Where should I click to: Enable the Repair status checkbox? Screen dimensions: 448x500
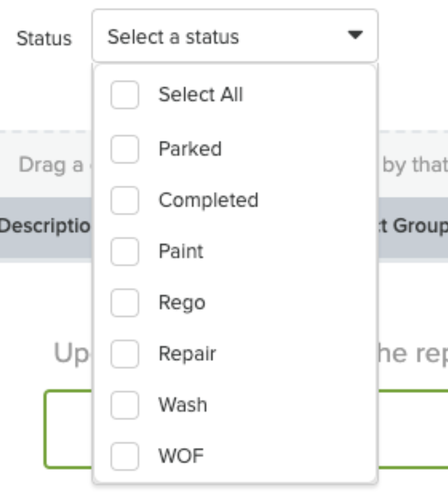coord(124,353)
